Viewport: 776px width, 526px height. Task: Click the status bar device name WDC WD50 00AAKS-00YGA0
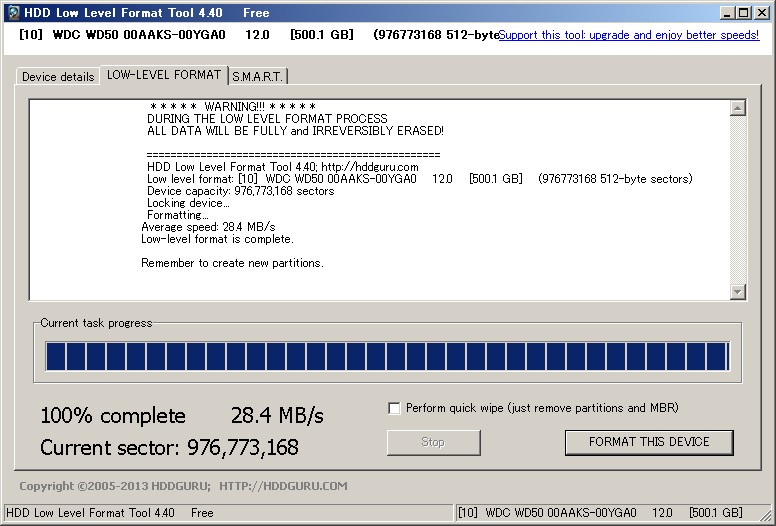tap(561, 513)
